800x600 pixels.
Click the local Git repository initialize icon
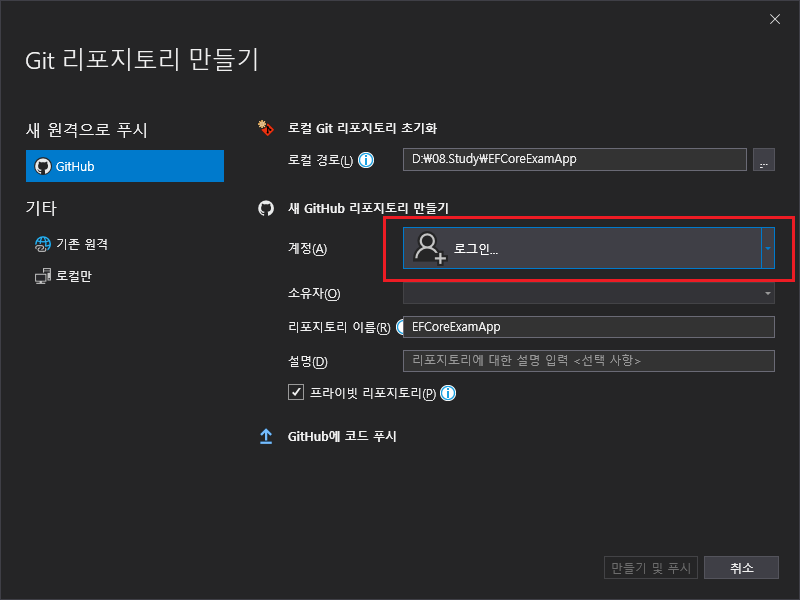coord(265,128)
